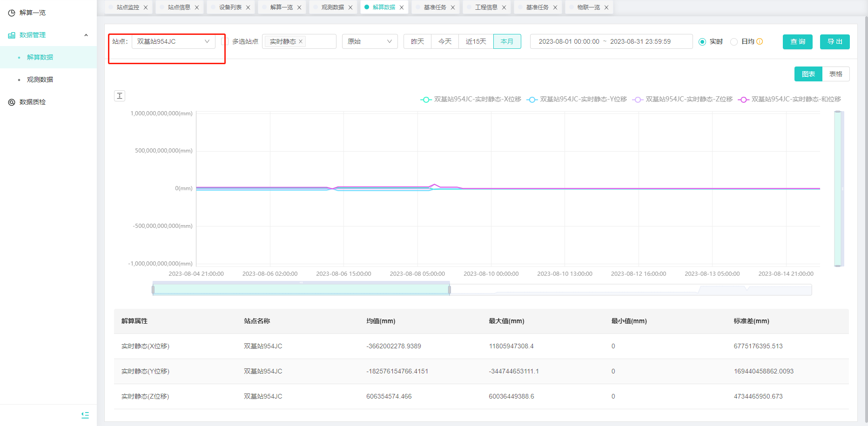Click the 解算一览 sidebar icon

click(x=12, y=13)
